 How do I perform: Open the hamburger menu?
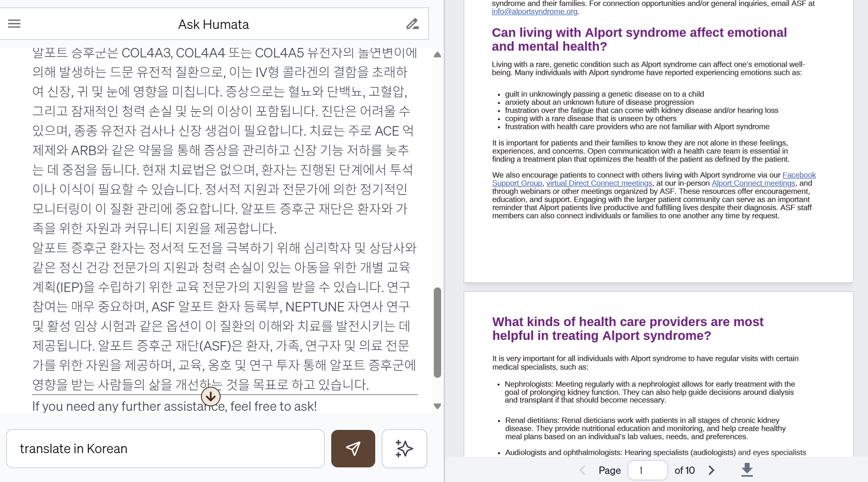click(x=14, y=24)
